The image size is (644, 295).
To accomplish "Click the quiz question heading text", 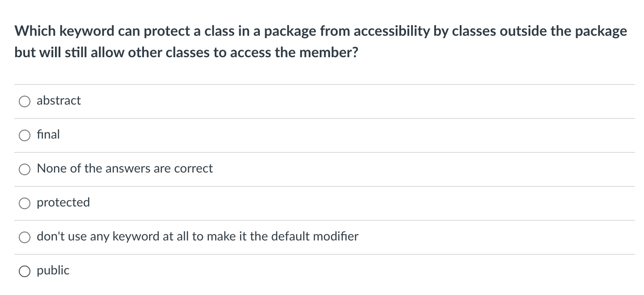I will [x=320, y=41].
